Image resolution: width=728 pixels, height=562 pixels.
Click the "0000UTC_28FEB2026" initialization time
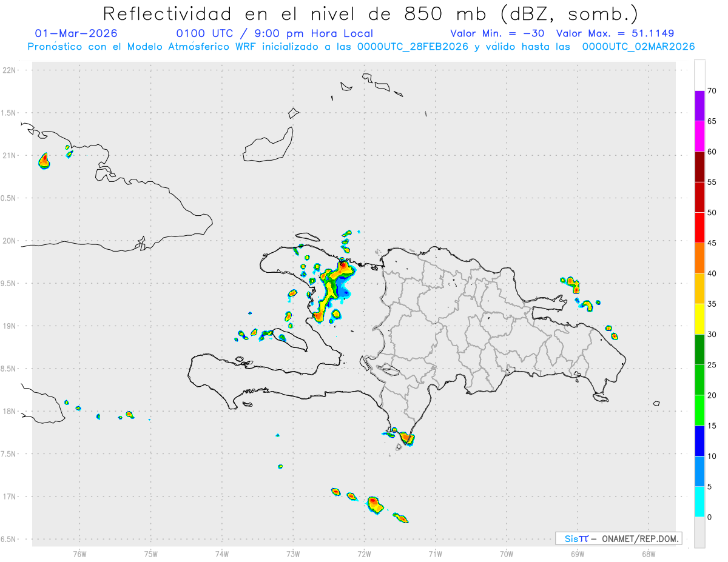[413, 47]
